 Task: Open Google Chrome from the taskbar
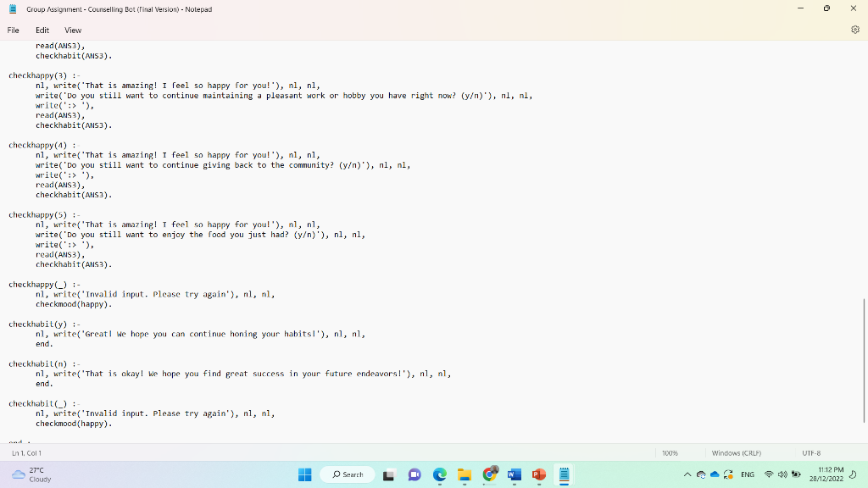click(x=489, y=475)
